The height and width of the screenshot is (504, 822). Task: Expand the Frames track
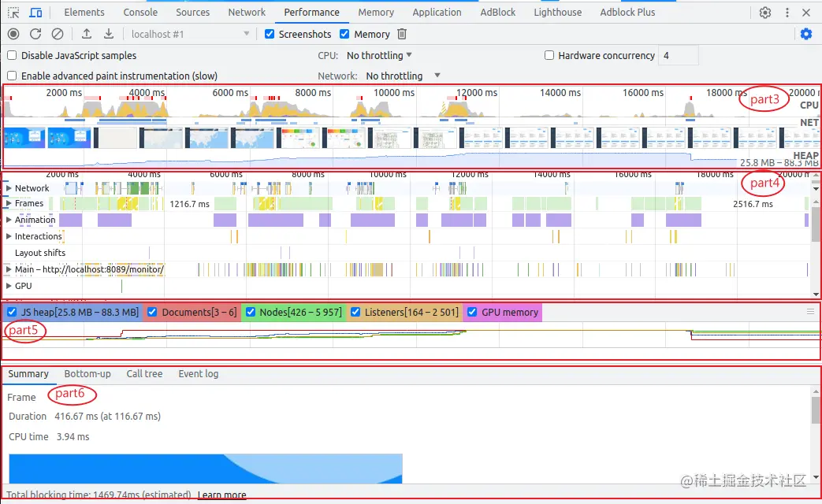click(9, 203)
